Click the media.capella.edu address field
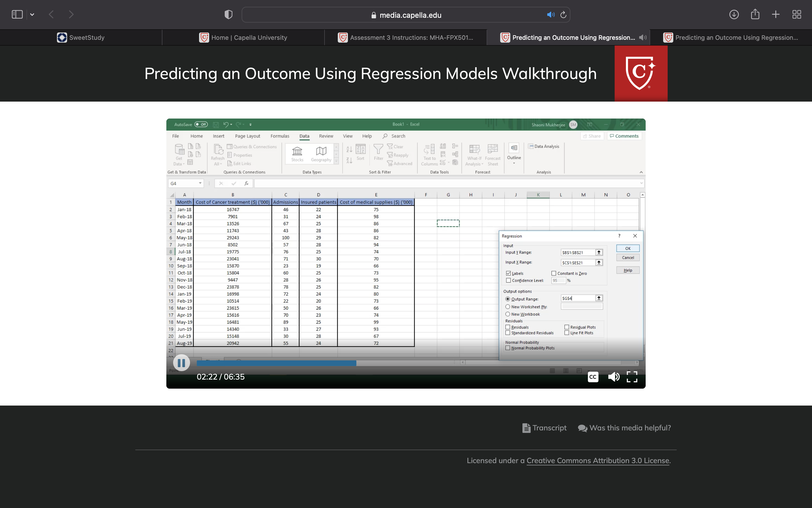Screen dimensions: 812x508 tap(406, 15)
